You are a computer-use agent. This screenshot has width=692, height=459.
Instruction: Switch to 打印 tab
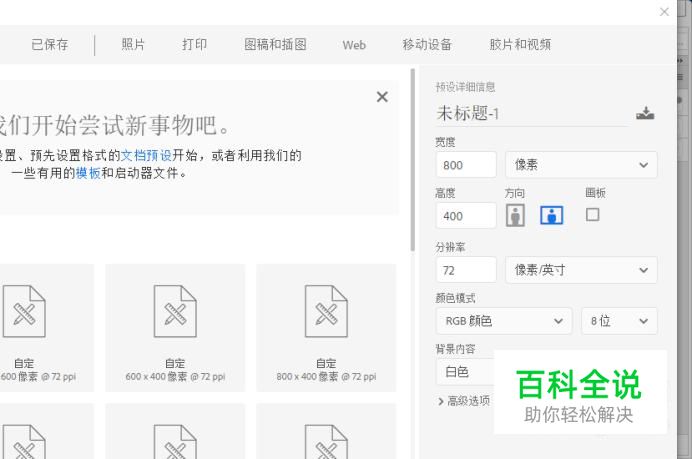[x=195, y=45]
